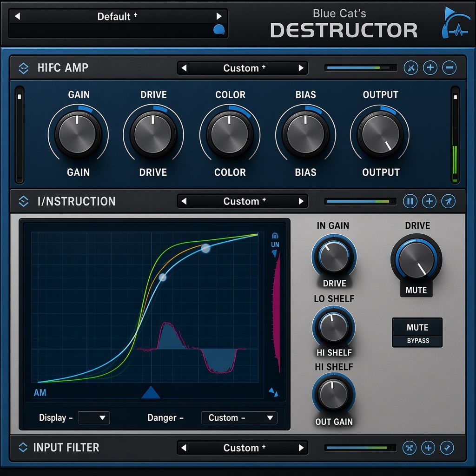Click the LO SHELF knob
This screenshot has width=476, height=476.
(334, 327)
